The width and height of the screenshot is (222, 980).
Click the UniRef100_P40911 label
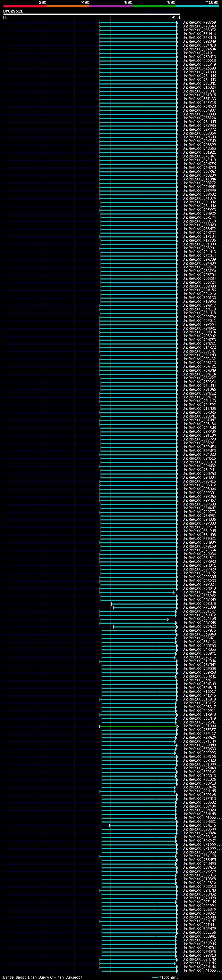199,711
